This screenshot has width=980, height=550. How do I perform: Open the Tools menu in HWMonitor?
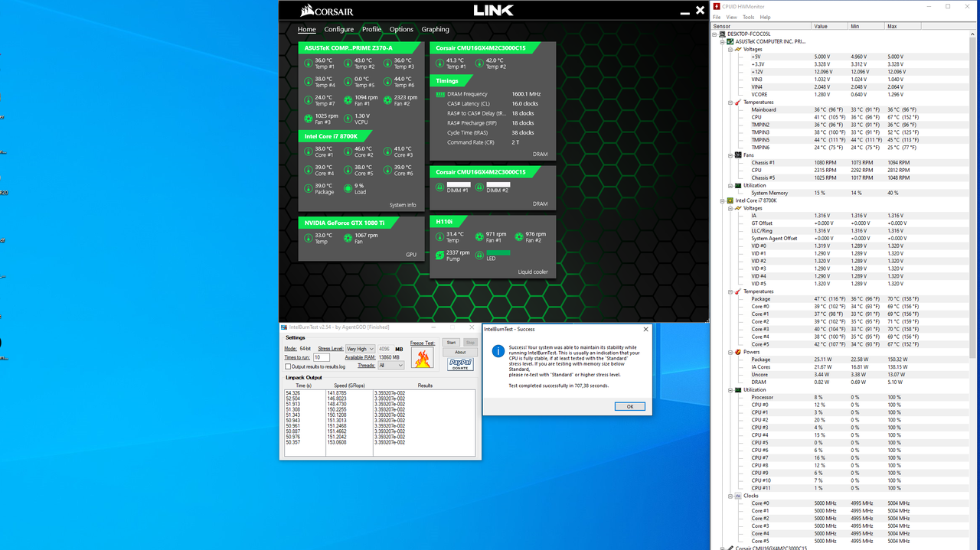[x=749, y=17]
